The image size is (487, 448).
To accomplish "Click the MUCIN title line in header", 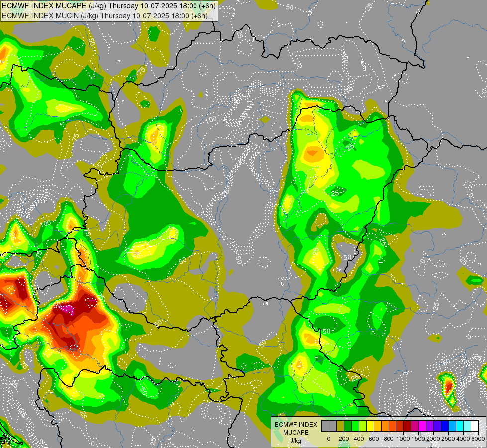I will point(104,15).
